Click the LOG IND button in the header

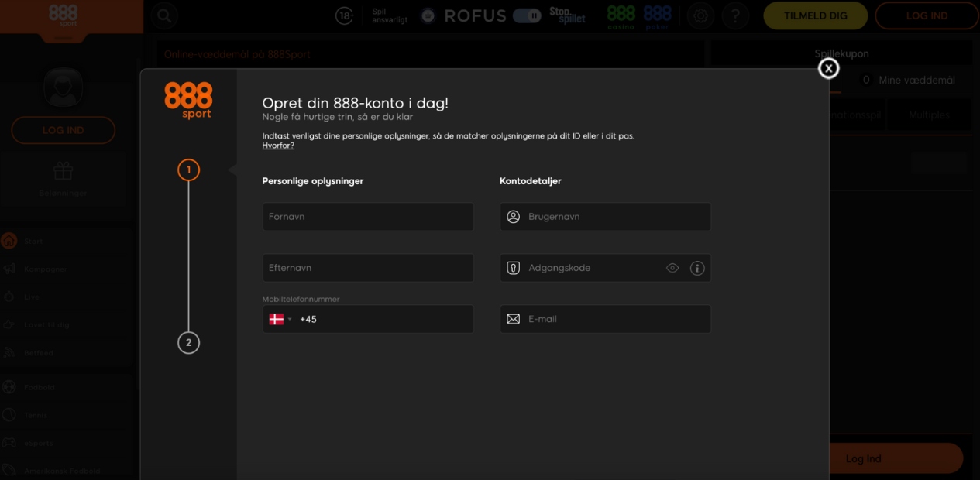(927, 15)
